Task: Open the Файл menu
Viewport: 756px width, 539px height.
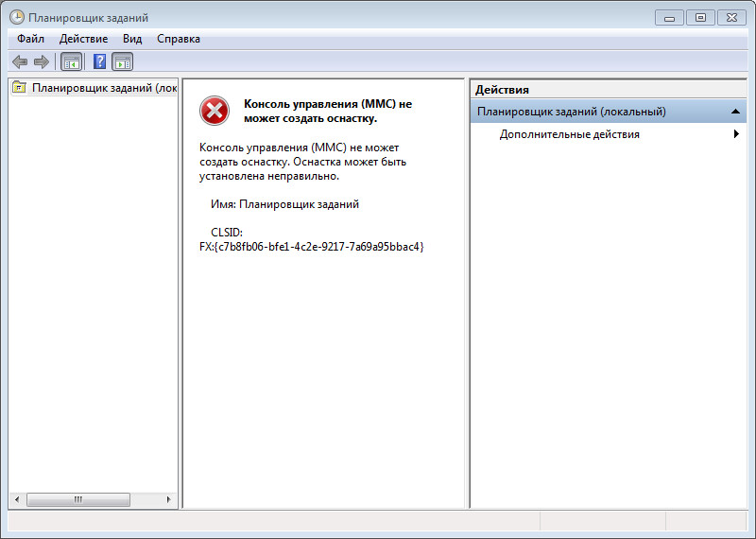Action: pos(30,39)
